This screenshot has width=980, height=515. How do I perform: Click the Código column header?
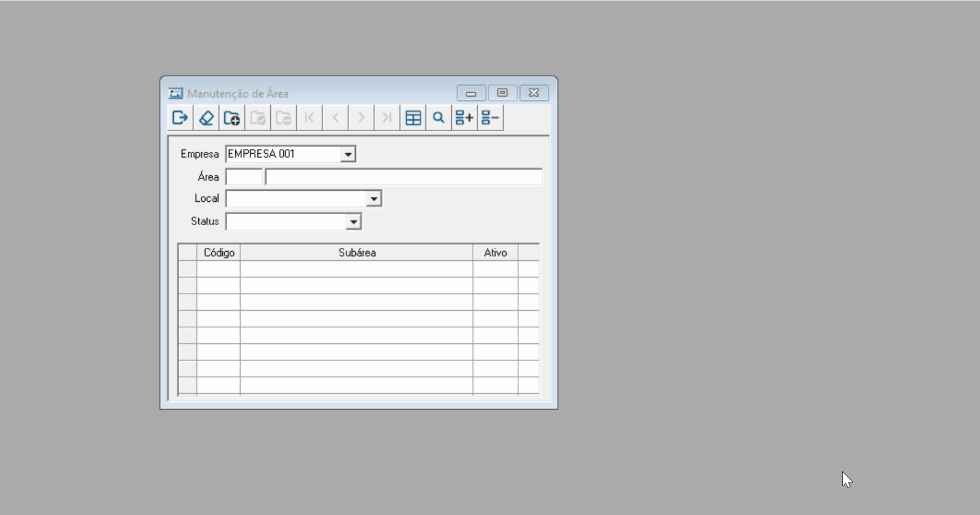(x=219, y=253)
